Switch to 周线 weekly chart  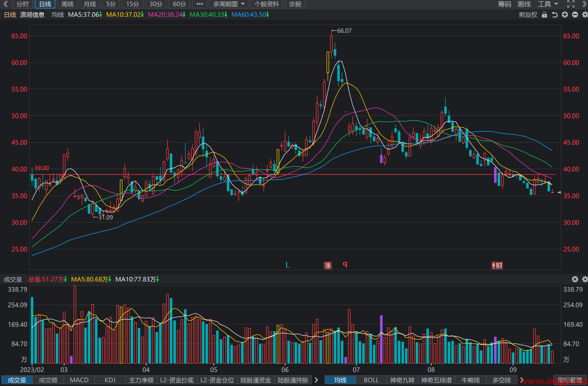67,4
